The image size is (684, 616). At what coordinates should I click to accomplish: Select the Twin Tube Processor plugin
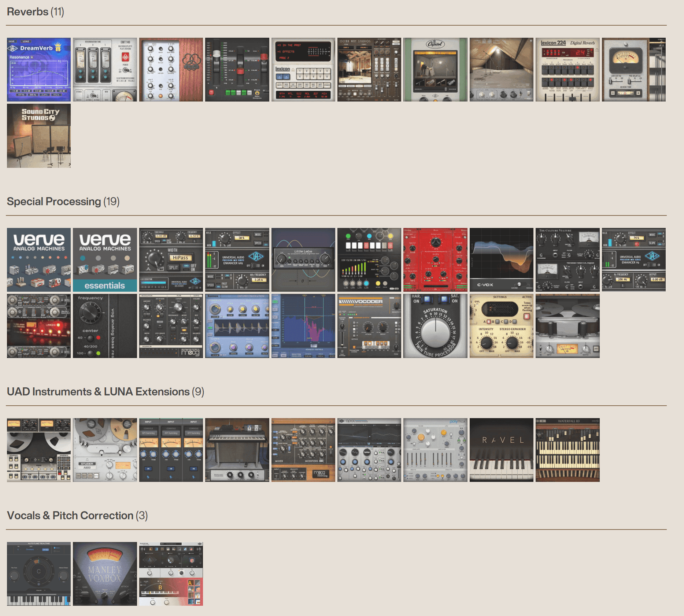click(x=435, y=326)
